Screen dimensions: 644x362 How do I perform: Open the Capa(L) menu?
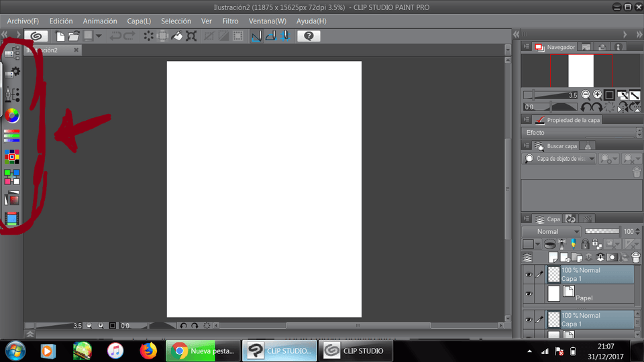coord(139,21)
